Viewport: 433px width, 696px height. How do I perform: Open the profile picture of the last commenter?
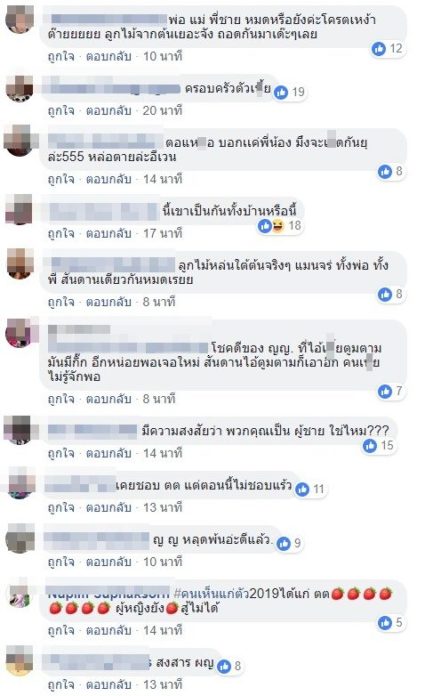20,660
